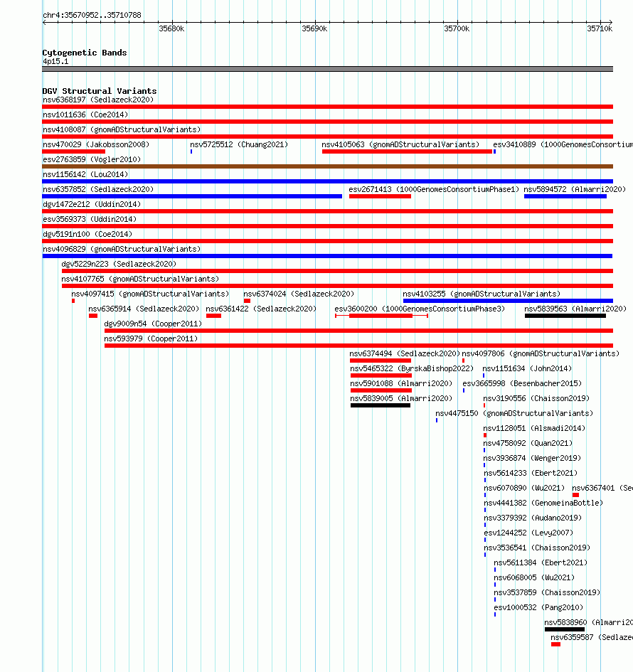Select the esv3569373 (Uddin2014) label

click(90, 220)
